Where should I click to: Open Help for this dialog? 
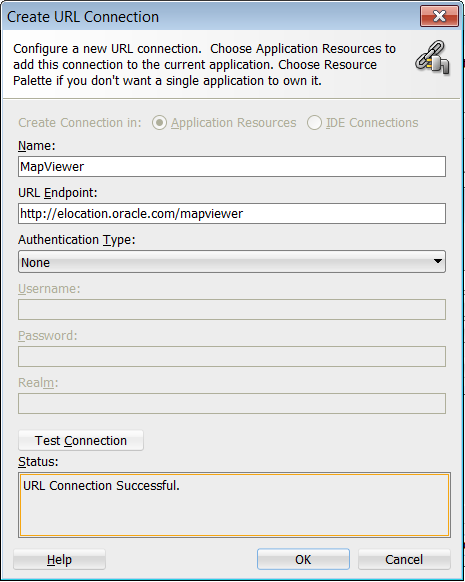pos(59,559)
